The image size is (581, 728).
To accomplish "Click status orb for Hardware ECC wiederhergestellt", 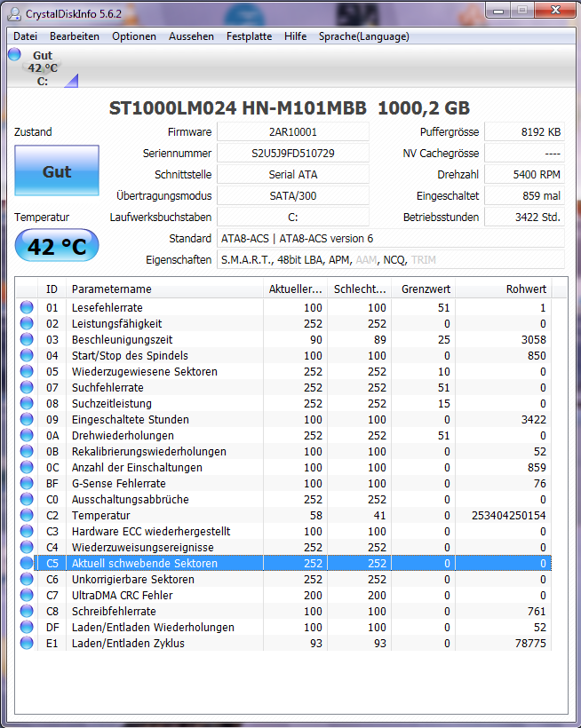I will (27, 531).
